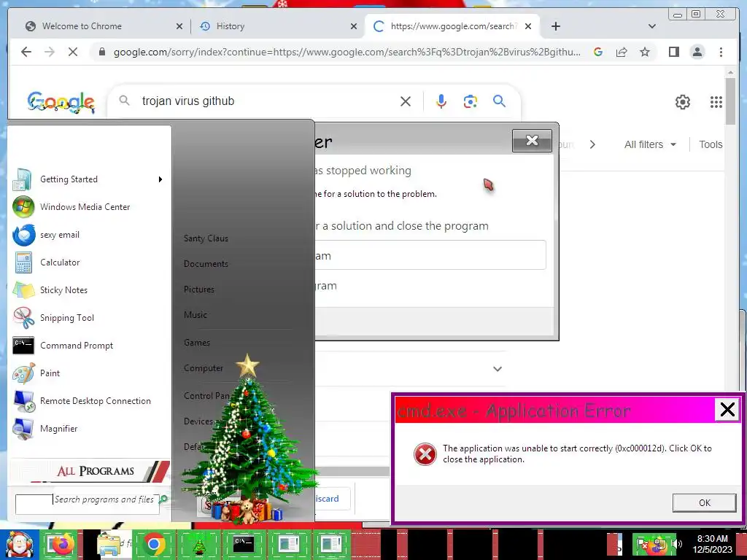Stop loading the page in Chrome

click(73, 52)
